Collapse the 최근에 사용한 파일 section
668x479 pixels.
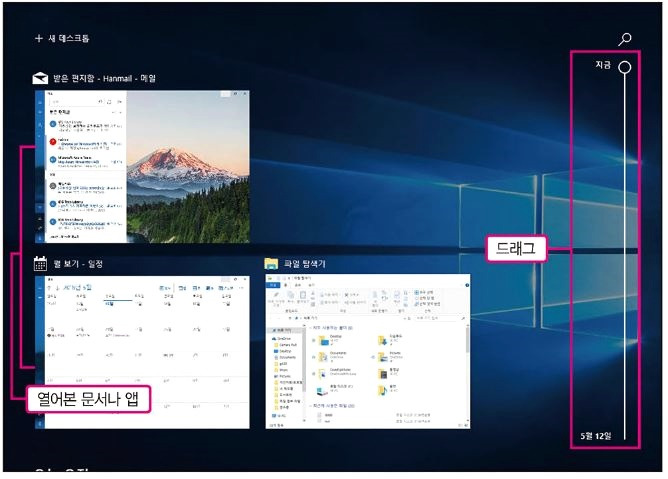coord(311,406)
